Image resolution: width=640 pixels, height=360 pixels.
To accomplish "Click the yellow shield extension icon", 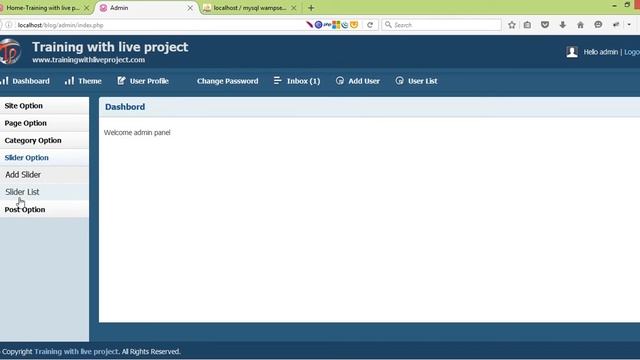I will pyautogui.click(x=354, y=25).
